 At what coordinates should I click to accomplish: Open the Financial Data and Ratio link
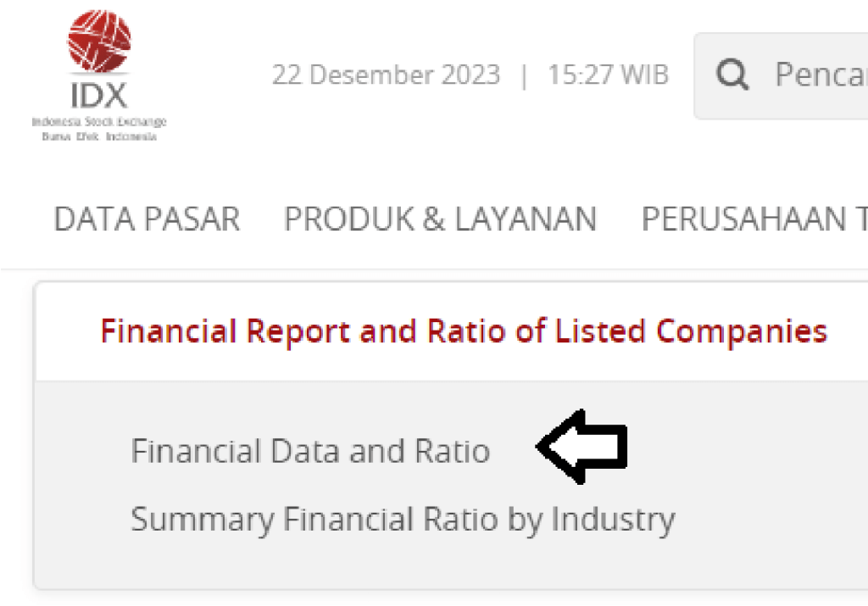[x=310, y=451]
